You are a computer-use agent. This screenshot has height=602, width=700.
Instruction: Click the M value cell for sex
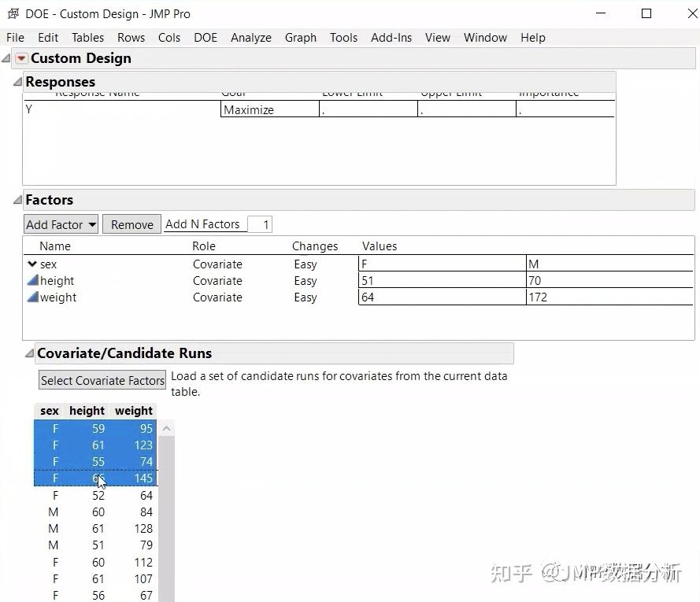pyautogui.click(x=610, y=264)
